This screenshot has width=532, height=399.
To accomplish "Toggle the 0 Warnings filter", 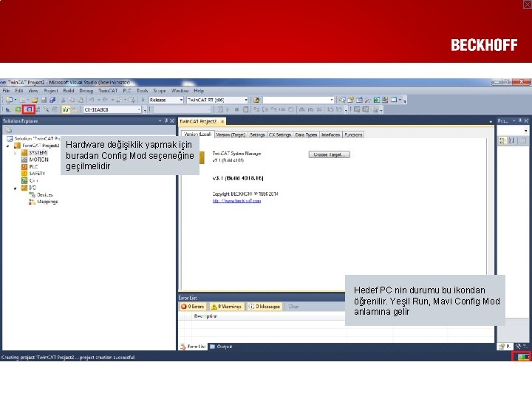I will 225,307.
